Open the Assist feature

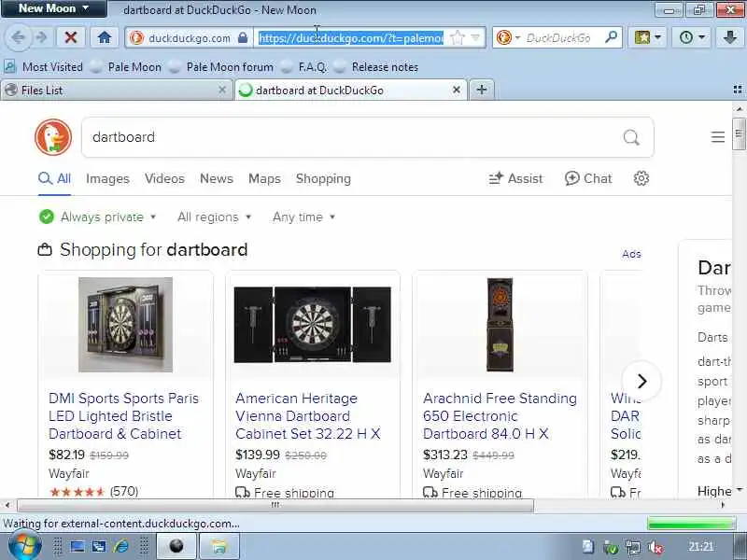coord(515,178)
